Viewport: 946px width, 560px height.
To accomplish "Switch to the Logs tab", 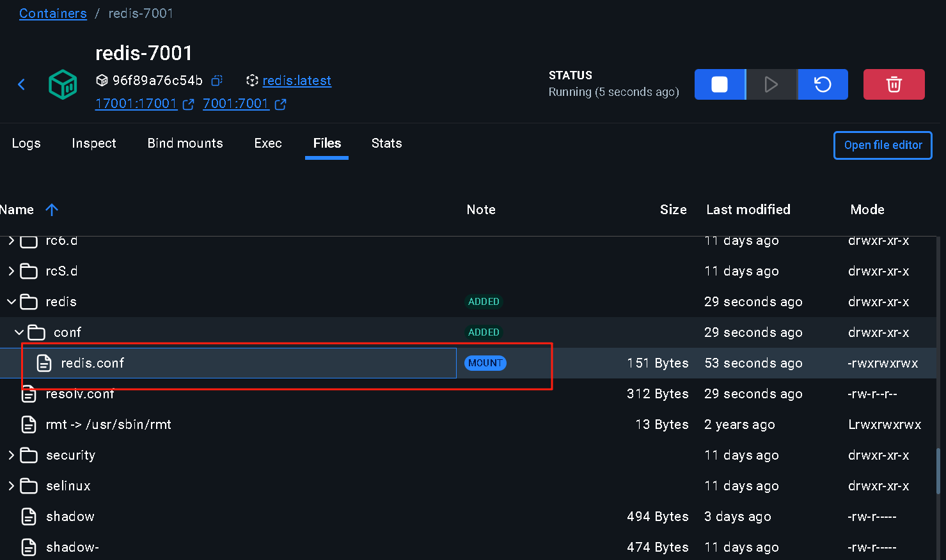I will click(x=26, y=143).
